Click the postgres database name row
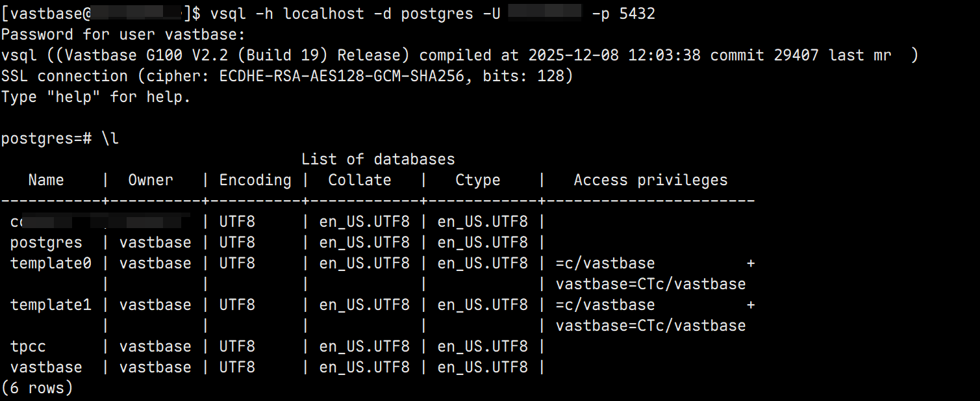The height and width of the screenshot is (401, 980). pos(46,242)
